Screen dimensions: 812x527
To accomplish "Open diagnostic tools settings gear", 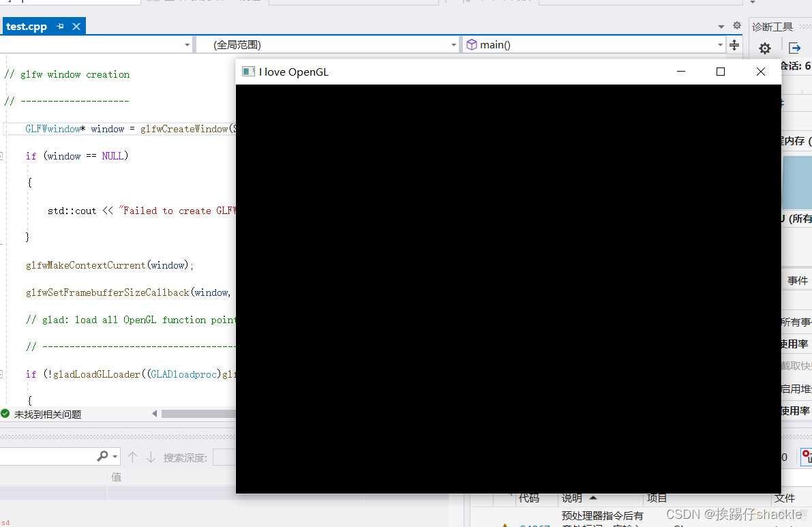I will click(765, 48).
